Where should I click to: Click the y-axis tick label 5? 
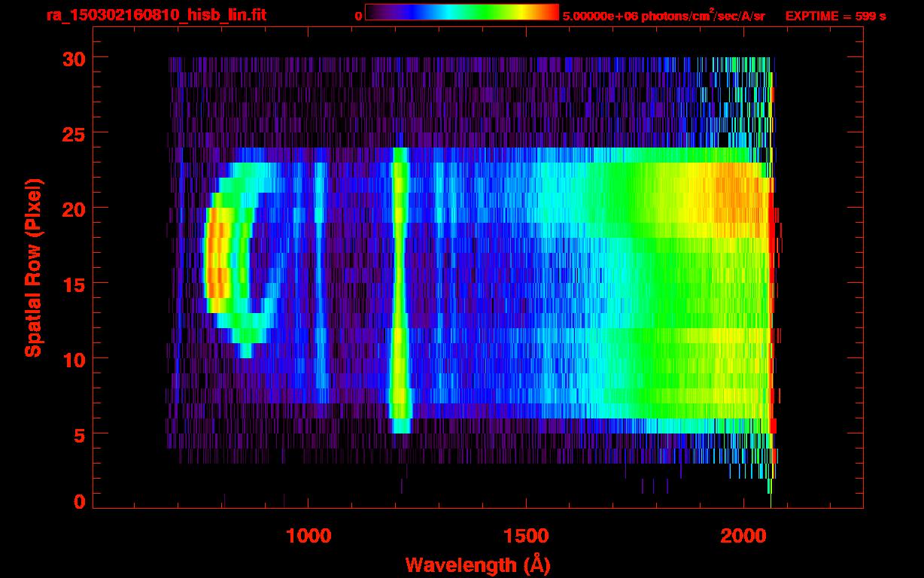tap(78, 434)
